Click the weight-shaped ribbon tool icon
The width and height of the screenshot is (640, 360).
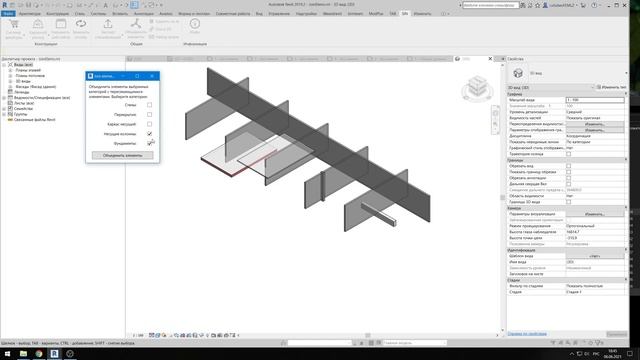[38, 24]
